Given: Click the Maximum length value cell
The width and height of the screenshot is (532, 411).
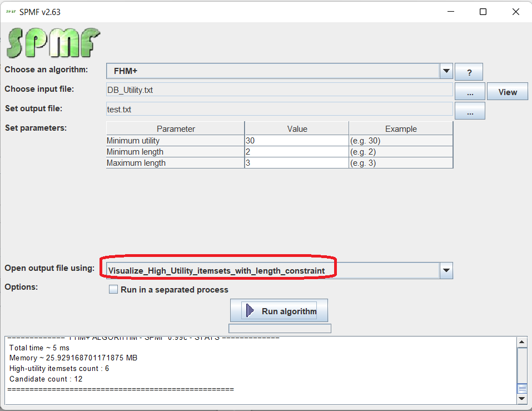Looking at the screenshot, I should 296,163.
